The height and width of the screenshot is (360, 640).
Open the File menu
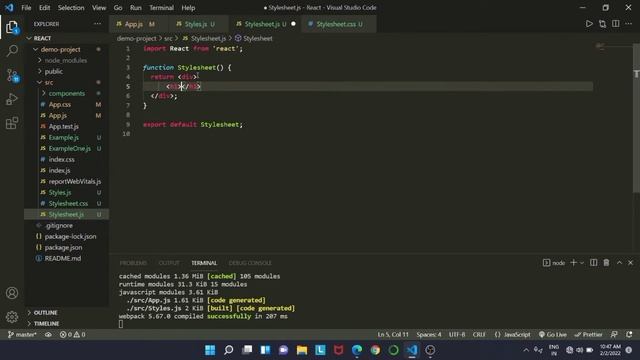(x=26, y=8)
